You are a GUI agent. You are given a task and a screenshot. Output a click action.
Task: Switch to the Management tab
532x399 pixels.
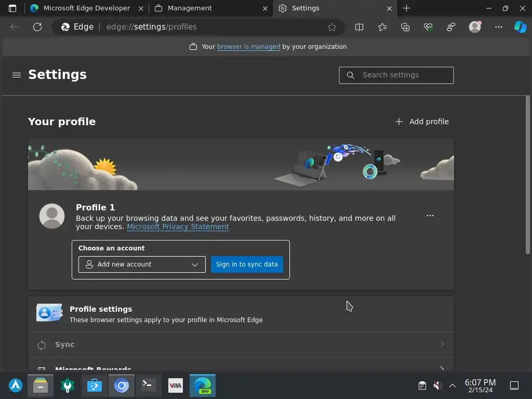[210, 8]
